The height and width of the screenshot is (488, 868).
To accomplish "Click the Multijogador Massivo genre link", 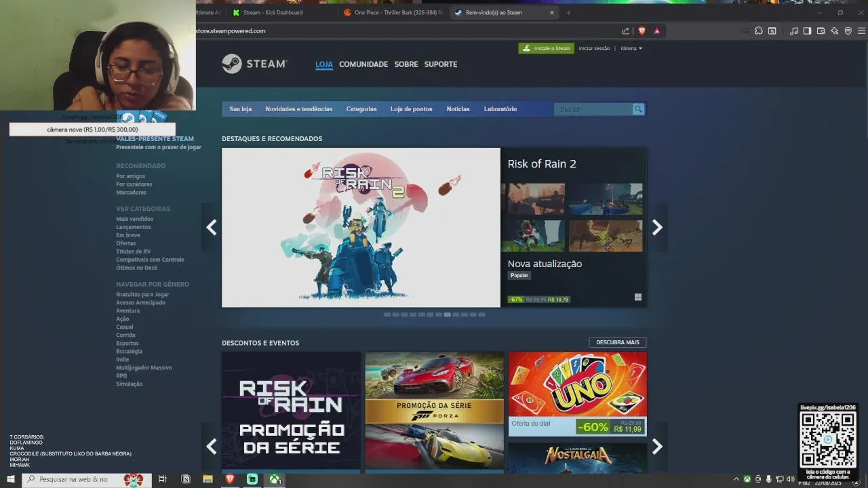I will pos(144,367).
